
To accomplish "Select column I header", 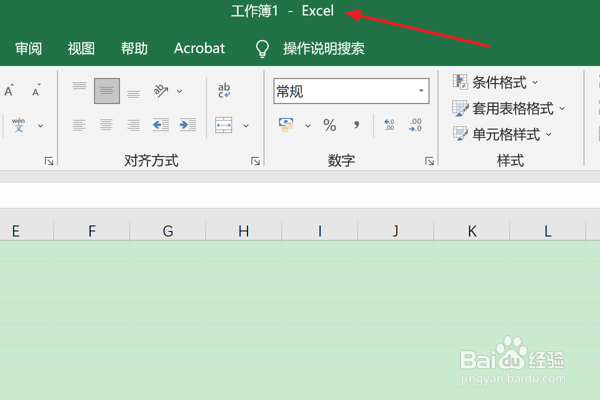I will click(x=320, y=230).
